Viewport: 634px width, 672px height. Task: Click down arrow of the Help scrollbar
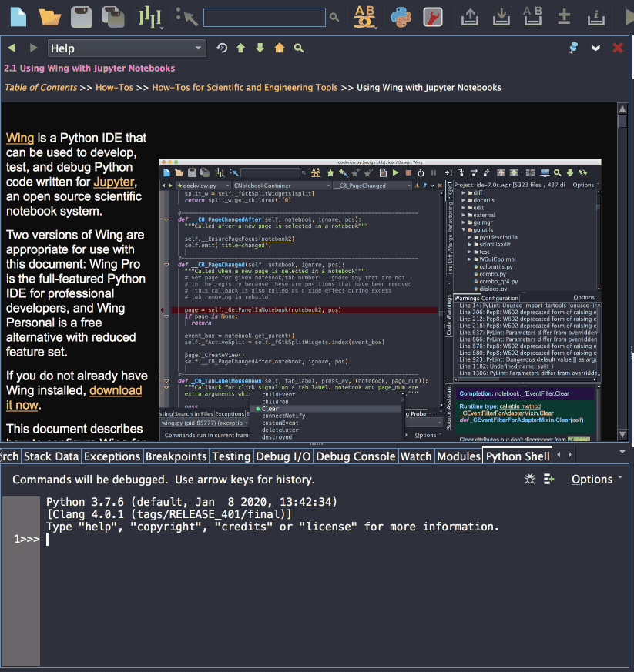pos(622,435)
